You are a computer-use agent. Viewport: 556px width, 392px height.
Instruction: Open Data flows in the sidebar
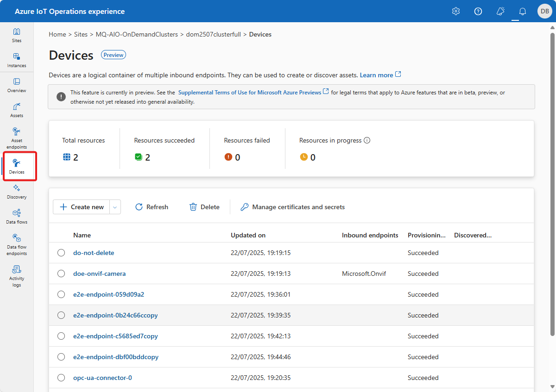17,217
